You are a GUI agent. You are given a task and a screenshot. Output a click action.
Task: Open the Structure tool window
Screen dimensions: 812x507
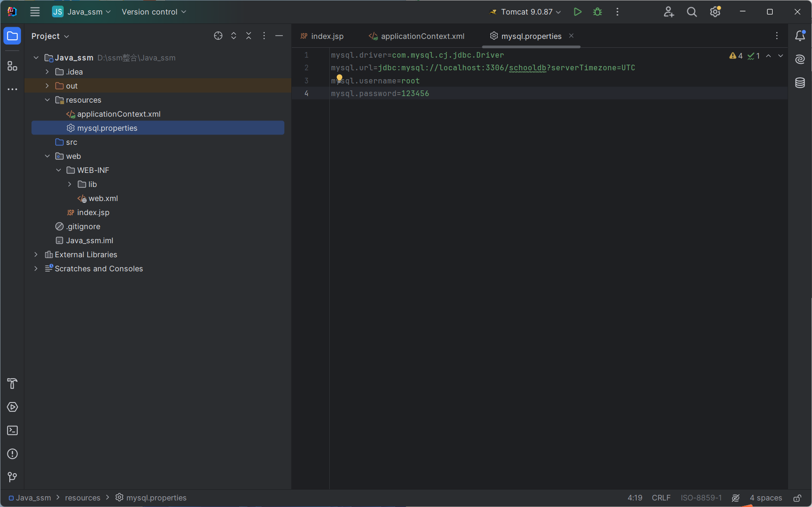click(13, 66)
